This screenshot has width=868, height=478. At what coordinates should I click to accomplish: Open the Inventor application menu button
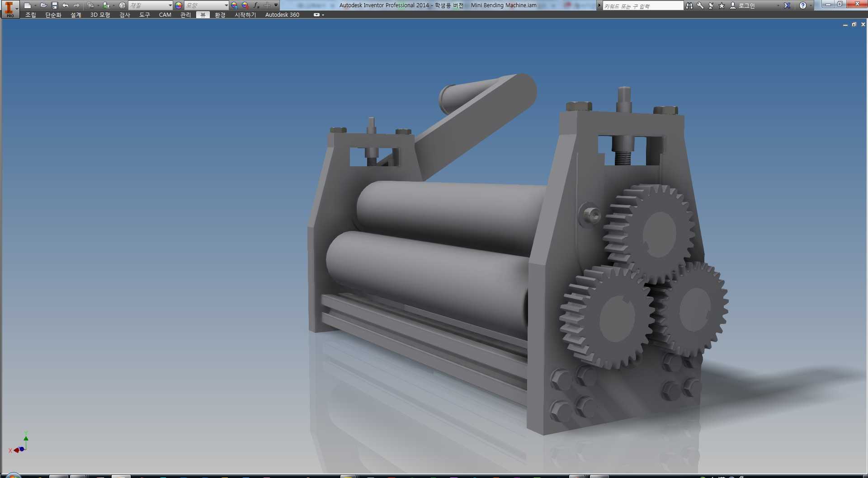(9, 9)
